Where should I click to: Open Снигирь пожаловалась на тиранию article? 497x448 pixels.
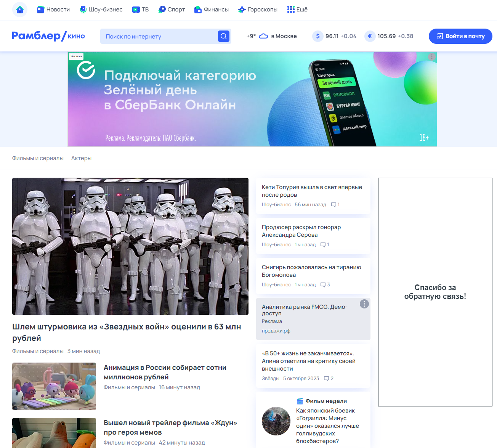[311, 271]
